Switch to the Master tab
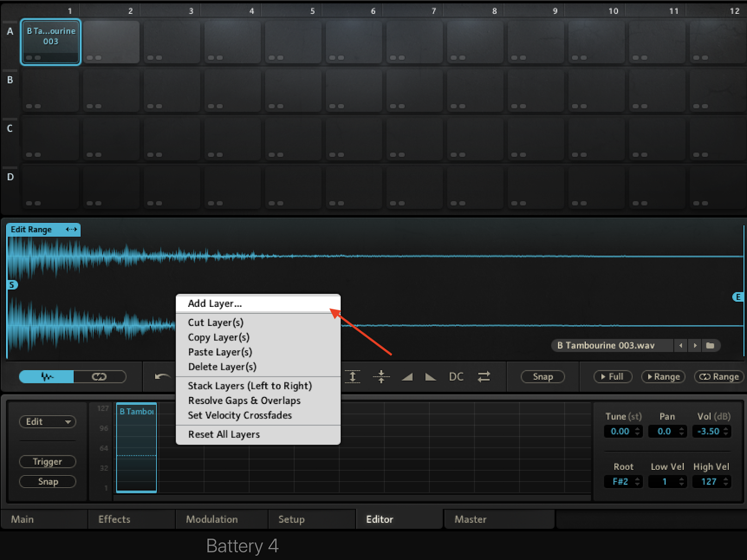Image resolution: width=747 pixels, height=560 pixels. click(499, 519)
